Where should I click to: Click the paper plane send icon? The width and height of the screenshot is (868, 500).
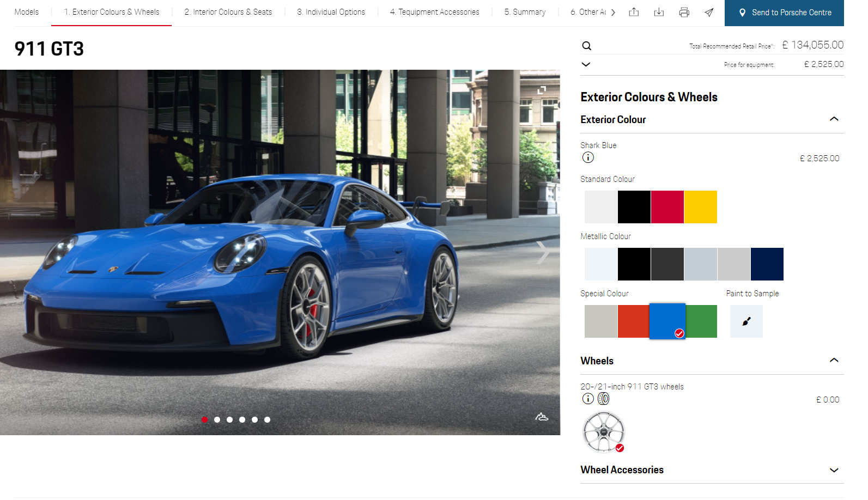click(x=709, y=12)
